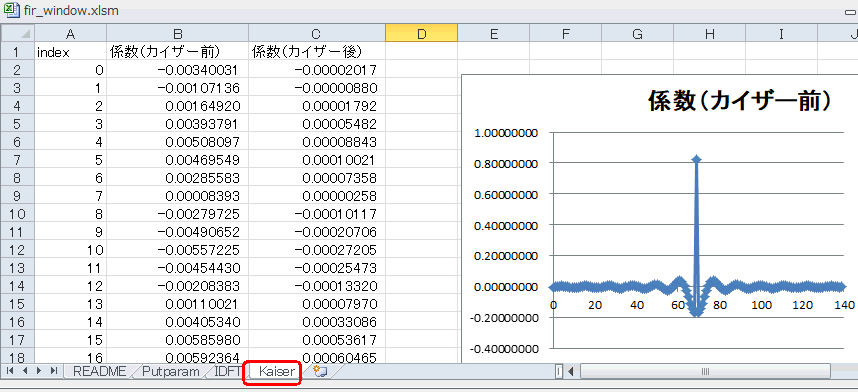Image resolution: width=858 pixels, height=392 pixels.
Task: Click header cell 係数(カイザー後) in column C
Action: [x=317, y=51]
